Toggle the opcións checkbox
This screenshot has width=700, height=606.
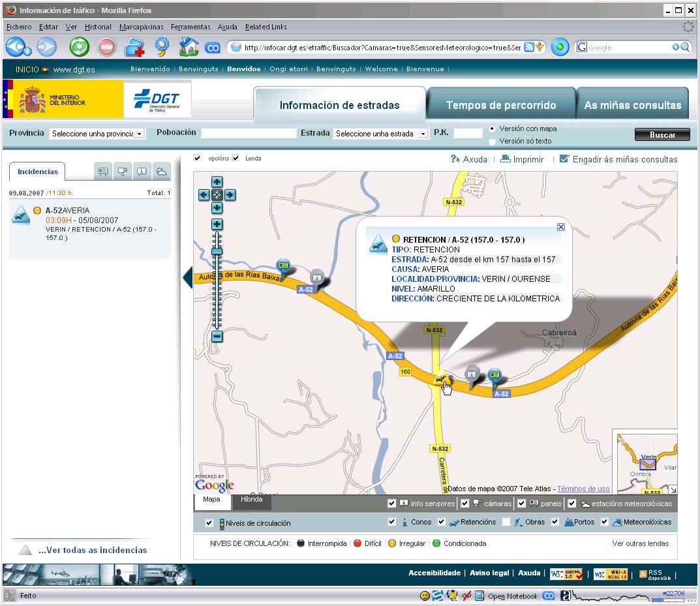197,158
